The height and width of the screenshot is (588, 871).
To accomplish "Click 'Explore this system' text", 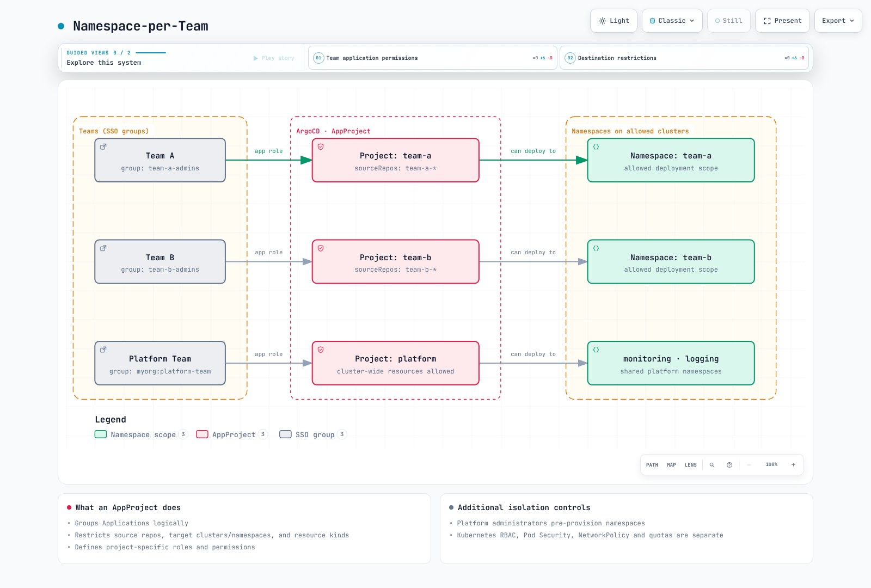I will coord(104,63).
